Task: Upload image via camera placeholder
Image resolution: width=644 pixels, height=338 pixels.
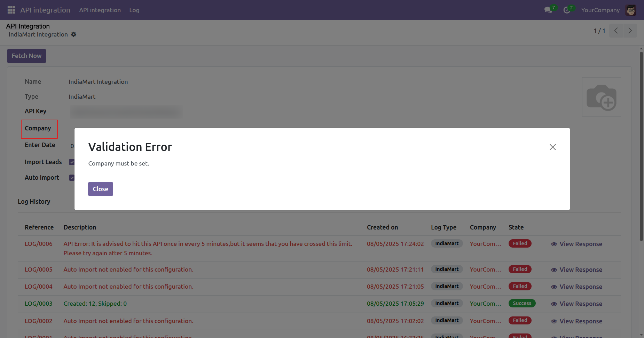Action: click(602, 97)
